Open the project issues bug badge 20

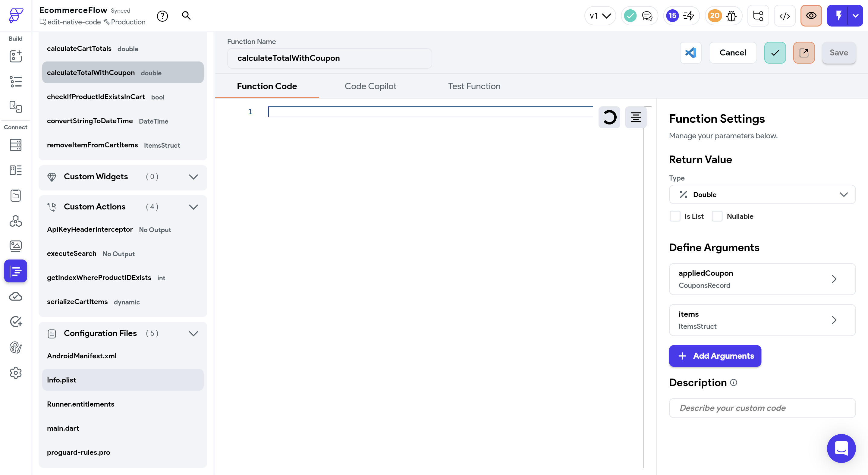[723, 15]
